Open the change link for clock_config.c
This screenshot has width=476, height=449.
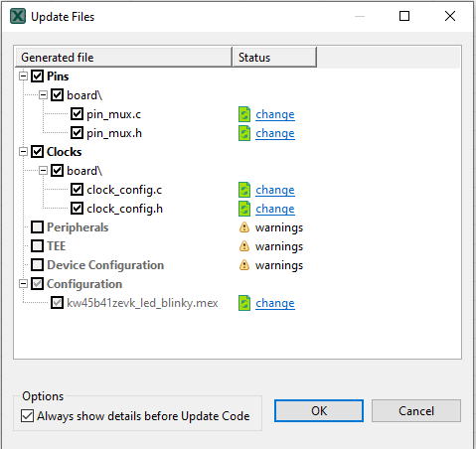click(275, 190)
